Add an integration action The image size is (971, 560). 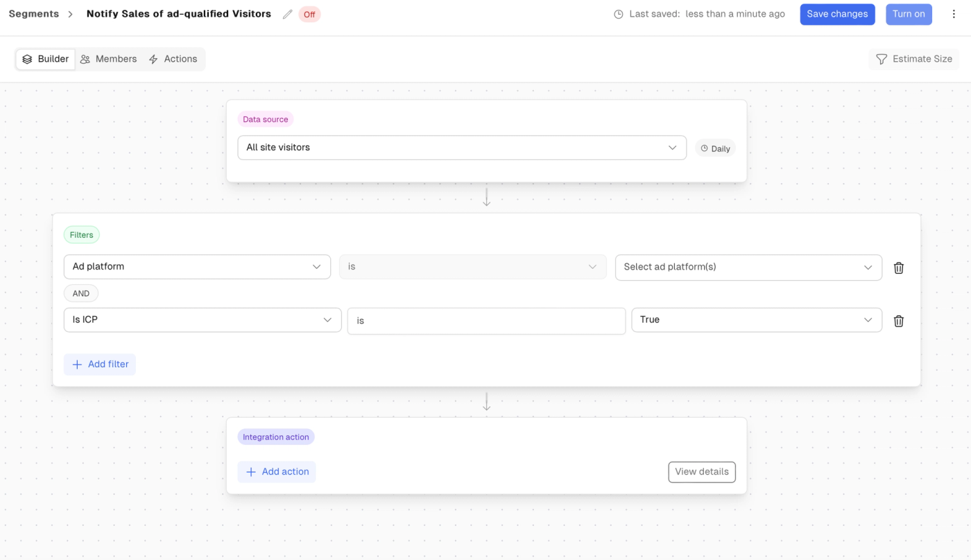click(x=277, y=472)
